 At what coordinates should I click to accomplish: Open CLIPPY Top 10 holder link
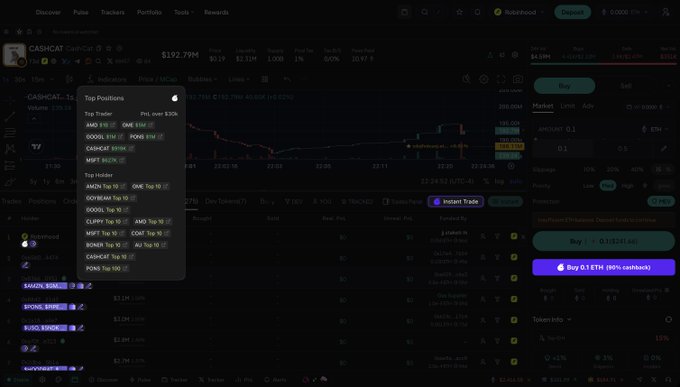click(125, 221)
